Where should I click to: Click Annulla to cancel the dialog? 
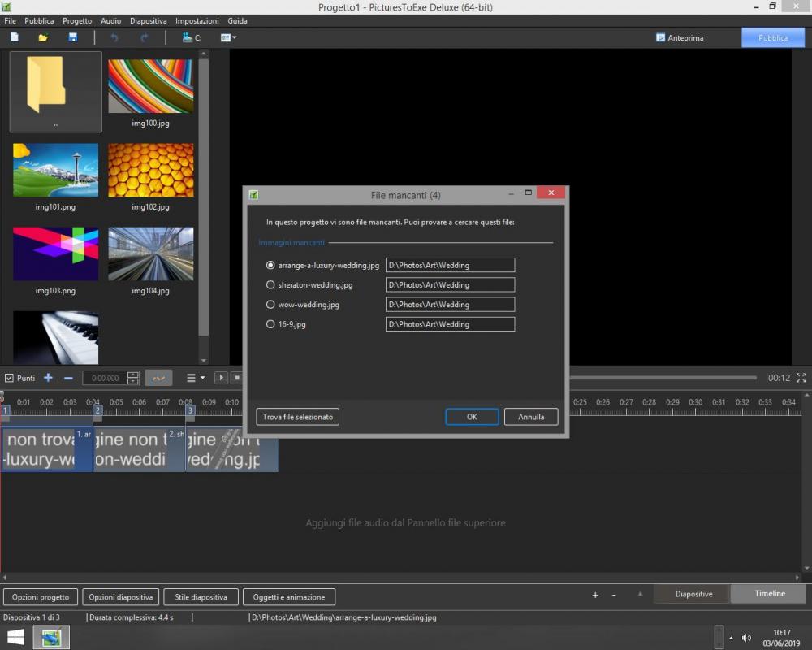[x=531, y=417]
